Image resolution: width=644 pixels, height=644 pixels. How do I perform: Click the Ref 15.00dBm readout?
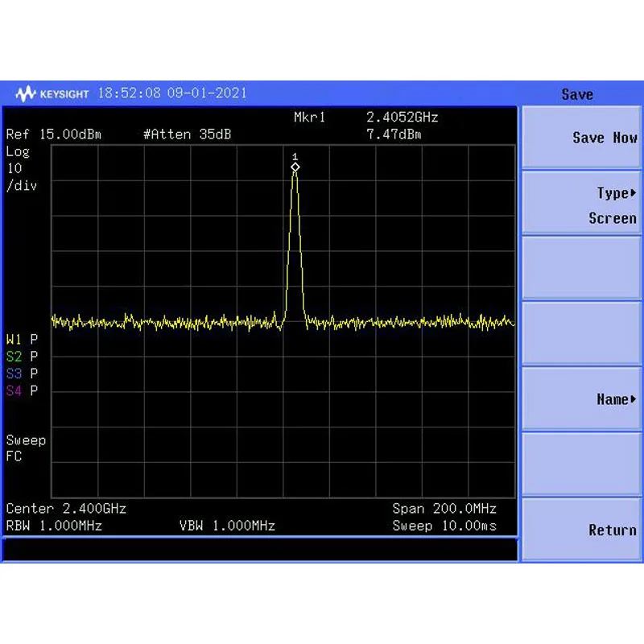point(53,134)
